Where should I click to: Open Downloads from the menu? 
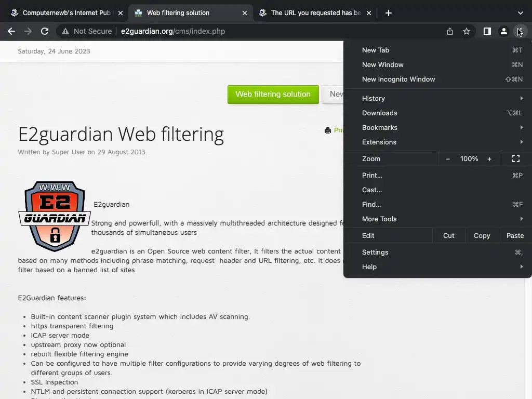437,113
